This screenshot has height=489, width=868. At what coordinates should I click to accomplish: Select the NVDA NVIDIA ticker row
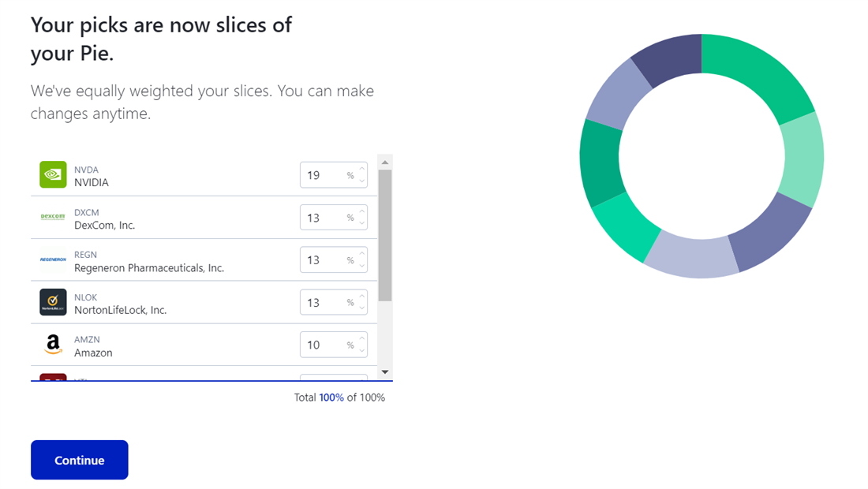pos(158,175)
